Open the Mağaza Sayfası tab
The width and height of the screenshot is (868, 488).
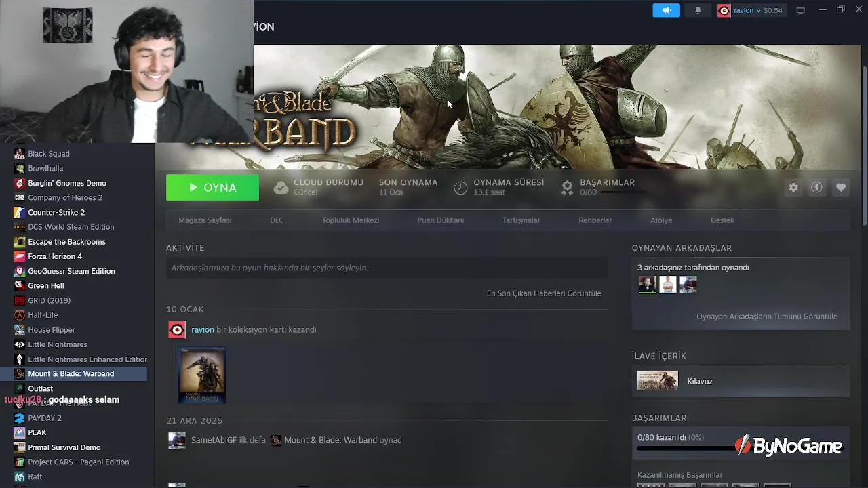205,220
